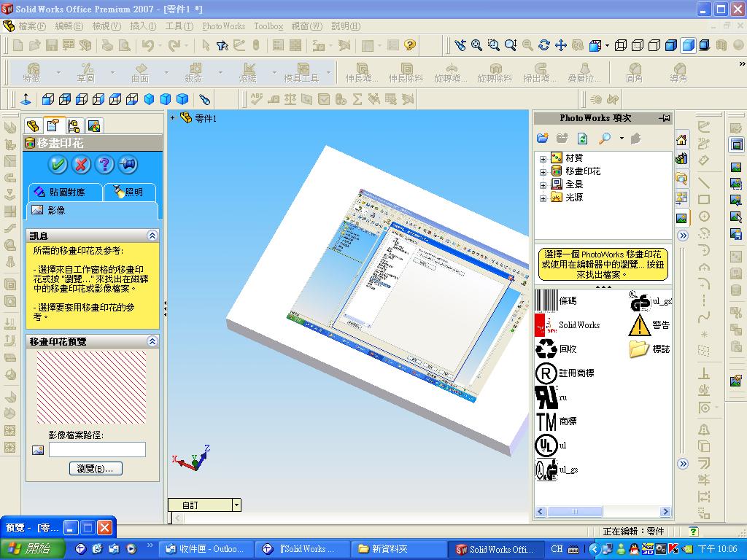The image size is (747, 560).
Task: Click the Windows 開始 Start button
Action: click(x=32, y=549)
